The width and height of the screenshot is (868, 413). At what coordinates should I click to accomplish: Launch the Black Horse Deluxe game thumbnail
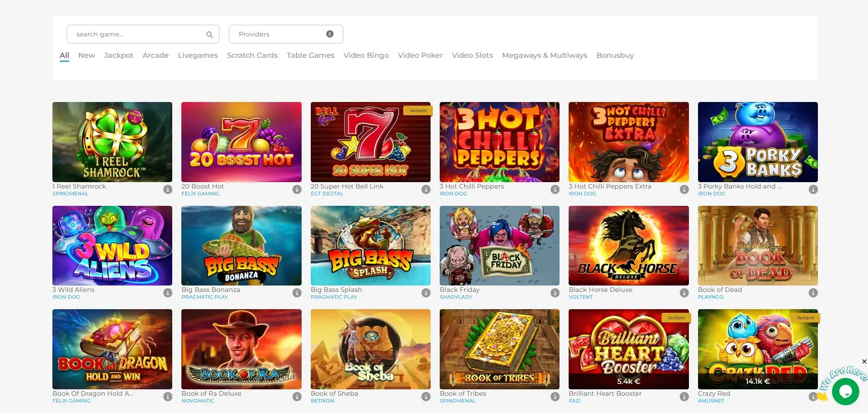[628, 245]
